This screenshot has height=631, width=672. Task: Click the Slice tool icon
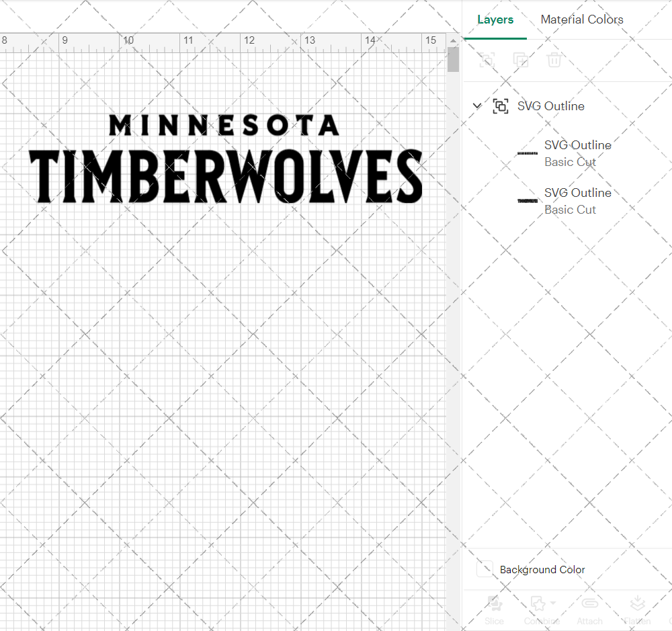pos(494,603)
